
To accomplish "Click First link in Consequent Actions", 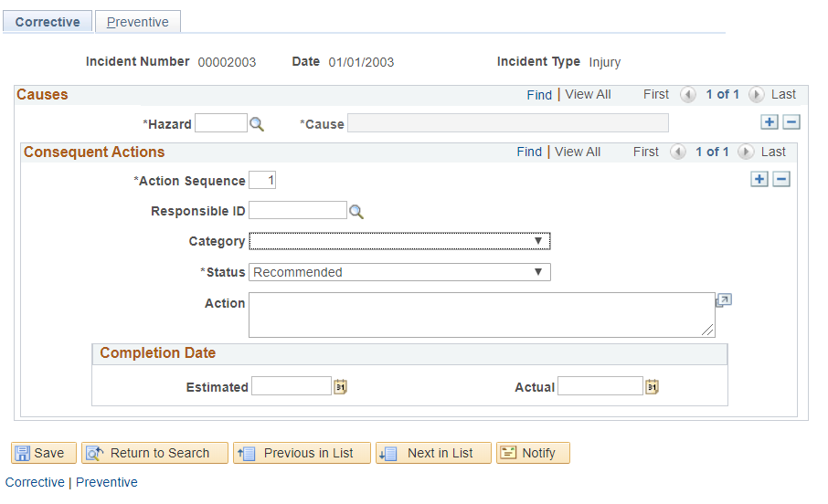I will tap(646, 152).
